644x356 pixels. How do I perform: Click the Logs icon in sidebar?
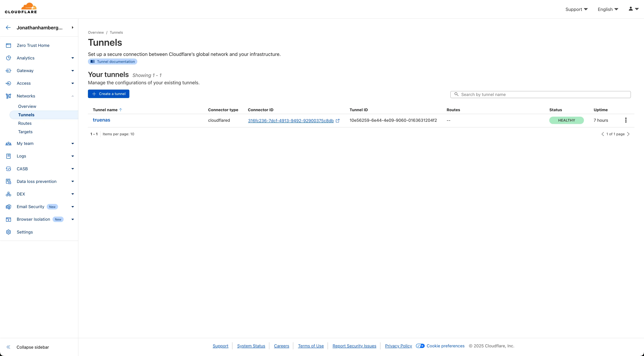[8, 156]
